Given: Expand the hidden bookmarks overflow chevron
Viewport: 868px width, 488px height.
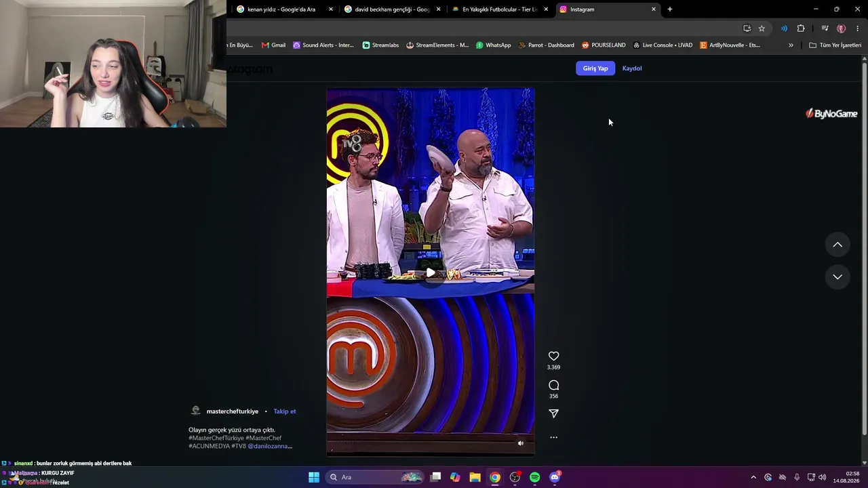Looking at the screenshot, I should click(791, 45).
